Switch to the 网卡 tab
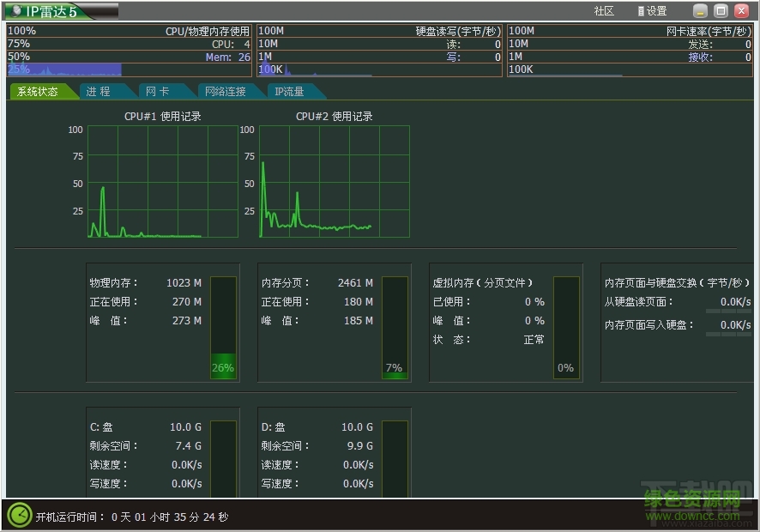 click(x=157, y=91)
